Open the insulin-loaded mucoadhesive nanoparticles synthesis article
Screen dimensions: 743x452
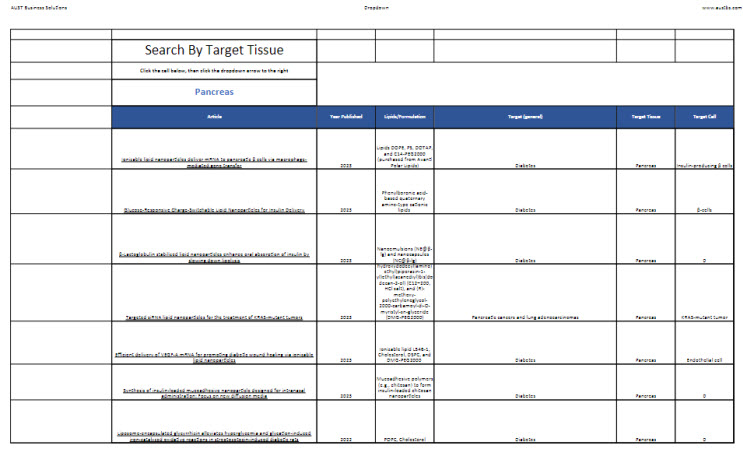(214, 393)
